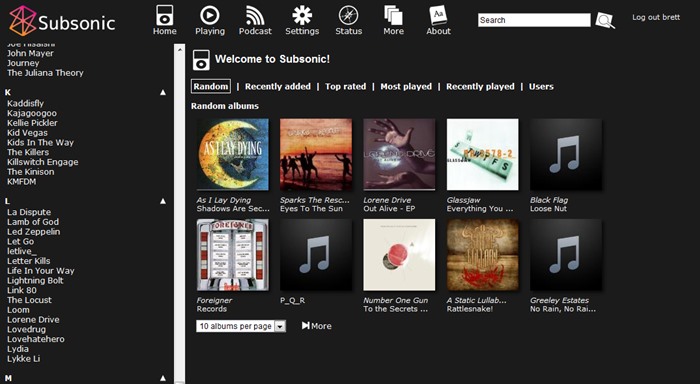Select Kellie Pickler artist
This screenshot has height=384, width=700.
[32, 123]
